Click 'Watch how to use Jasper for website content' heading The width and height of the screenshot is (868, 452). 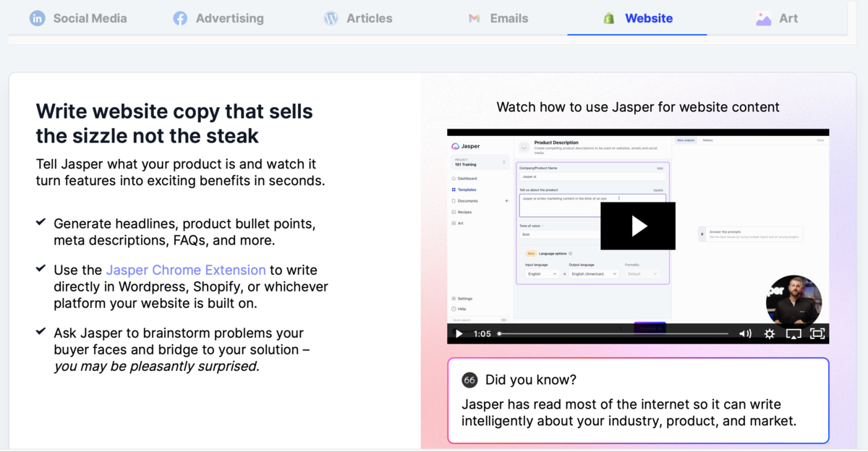click(638, 107)
